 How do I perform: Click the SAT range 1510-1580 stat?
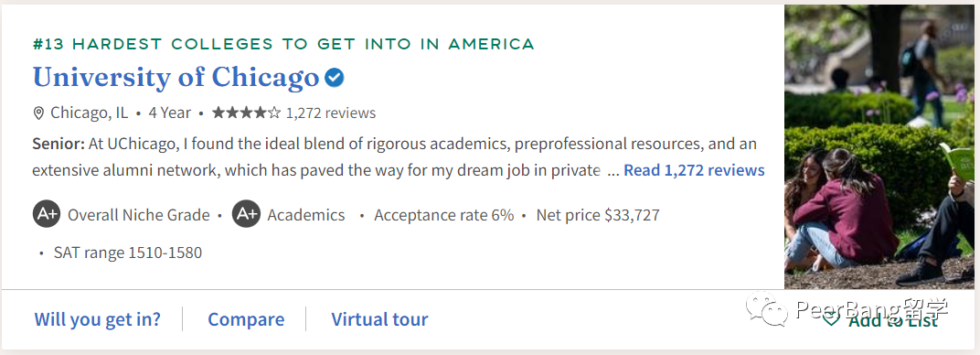[x=127, y=253]
